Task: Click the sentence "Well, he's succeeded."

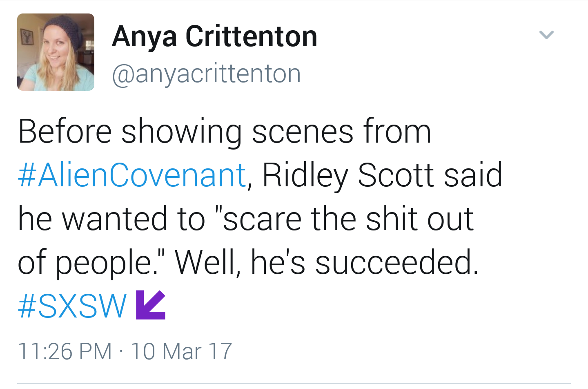Action: tap(327, 262)
